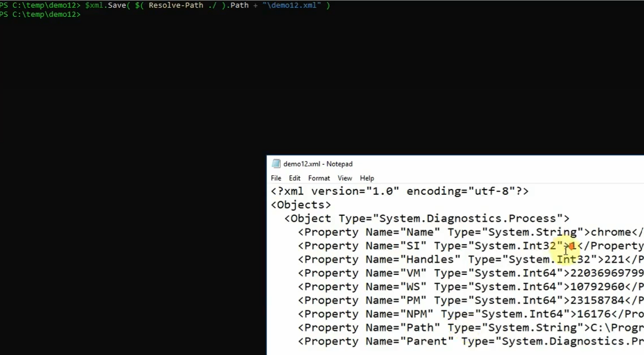
Task: Open the View menu in Notepad
Action: pos(345,178)
